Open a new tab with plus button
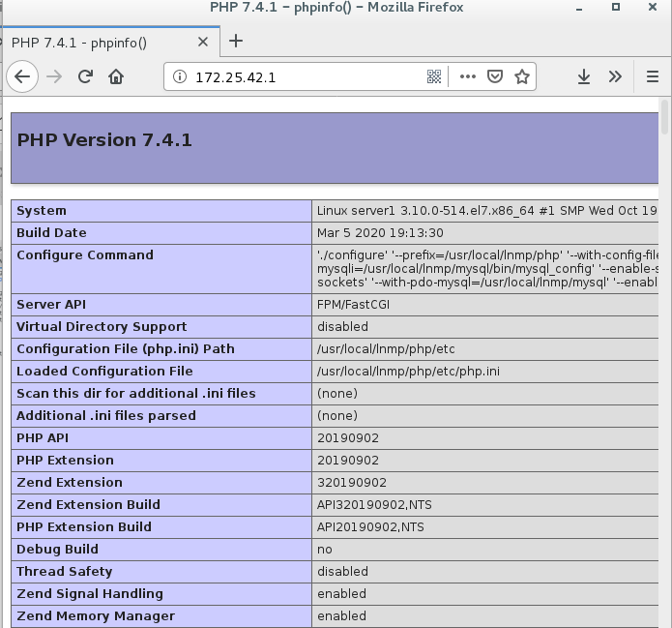The width and height of the screenshot is (672, 628). click(x=236, y=42)
